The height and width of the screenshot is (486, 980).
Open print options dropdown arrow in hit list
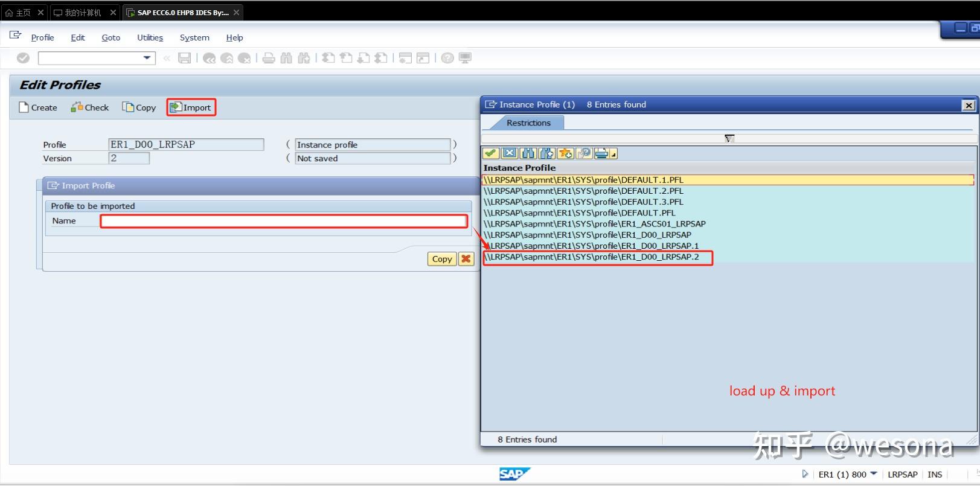[613, 154]
